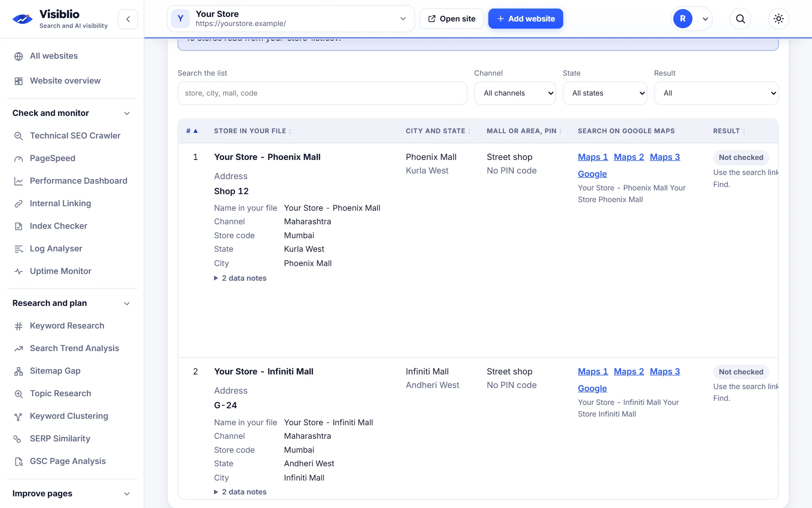Toggle light/dark theme sun icon
This screenshot has height=508, width=812.
click(779, 19)
